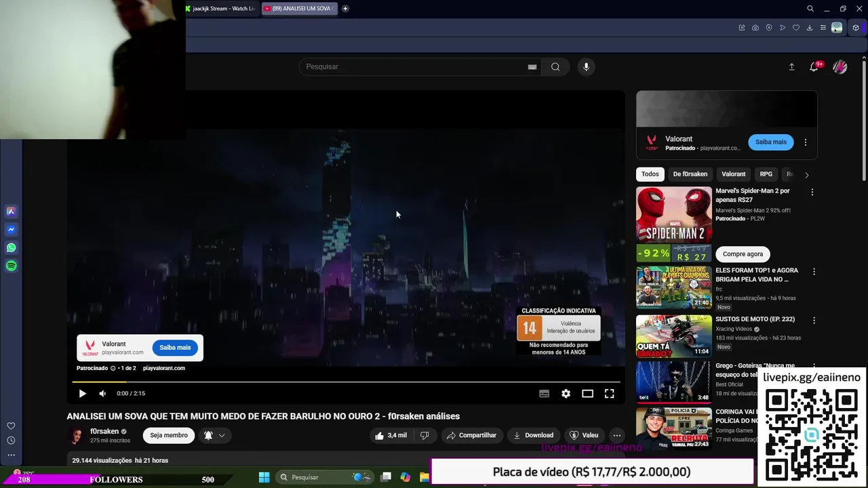Screen dimensions: 868x488
Task: Click the YouTube search magnifier button
Action: tap(555, 66)
